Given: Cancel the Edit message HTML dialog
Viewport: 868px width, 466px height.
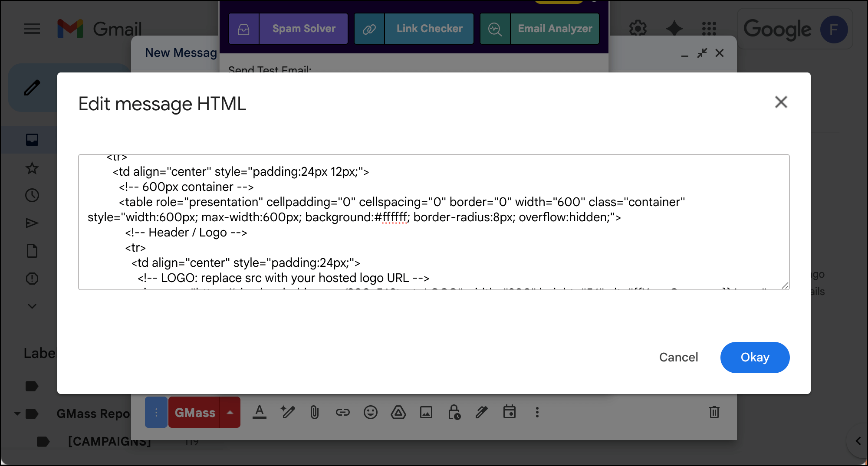Looking at the screenshot, I should [678, 357].
